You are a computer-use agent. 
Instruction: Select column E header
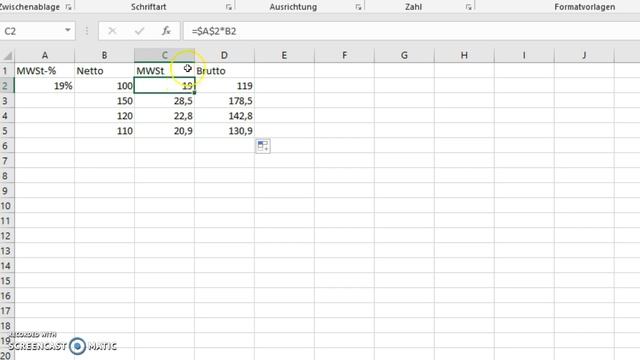[284, 55]
